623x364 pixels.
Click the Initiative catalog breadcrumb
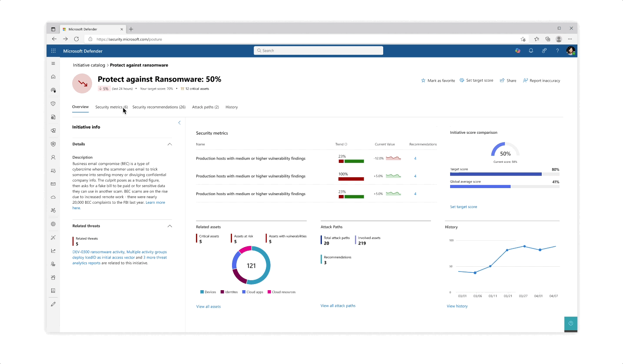click(89, 65)
